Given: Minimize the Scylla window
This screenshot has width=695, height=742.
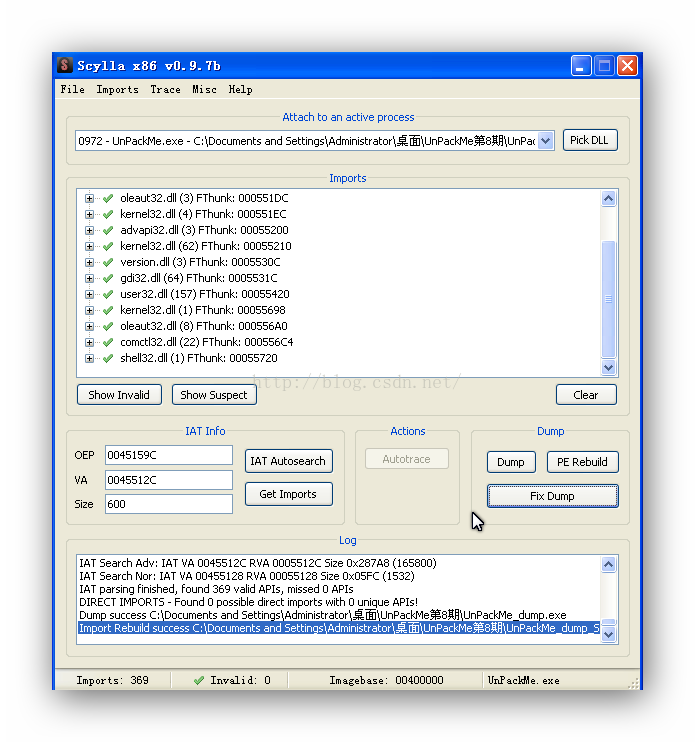Looking at the screenshot, I should click(581, 65).
